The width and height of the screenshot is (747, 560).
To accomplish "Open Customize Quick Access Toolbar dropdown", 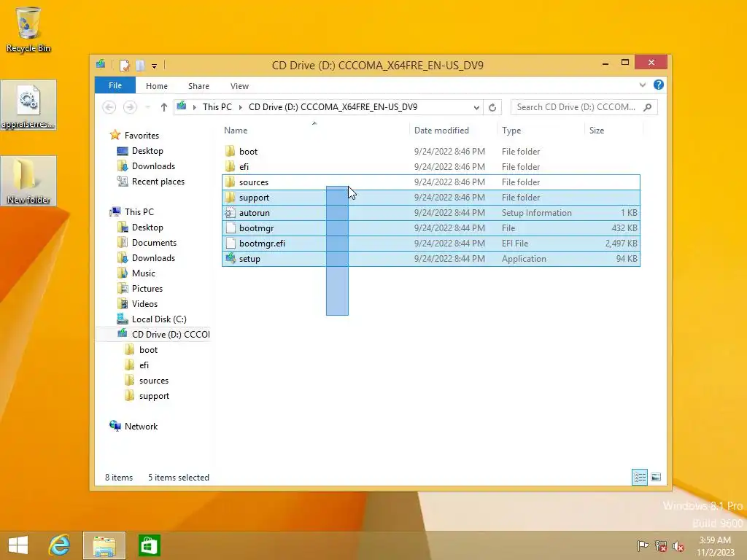I will 154,66.
